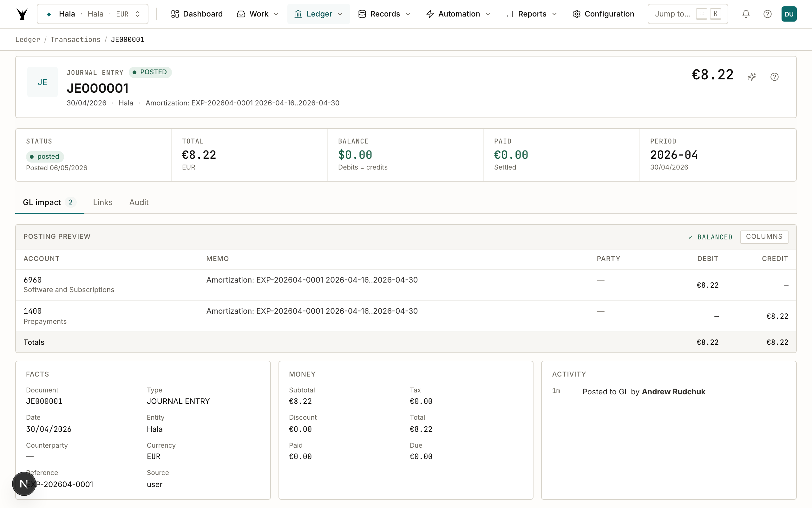Click the Hala entity value in Facts
The width and height of the screenshot is (812, 508).
coord(154,429)
